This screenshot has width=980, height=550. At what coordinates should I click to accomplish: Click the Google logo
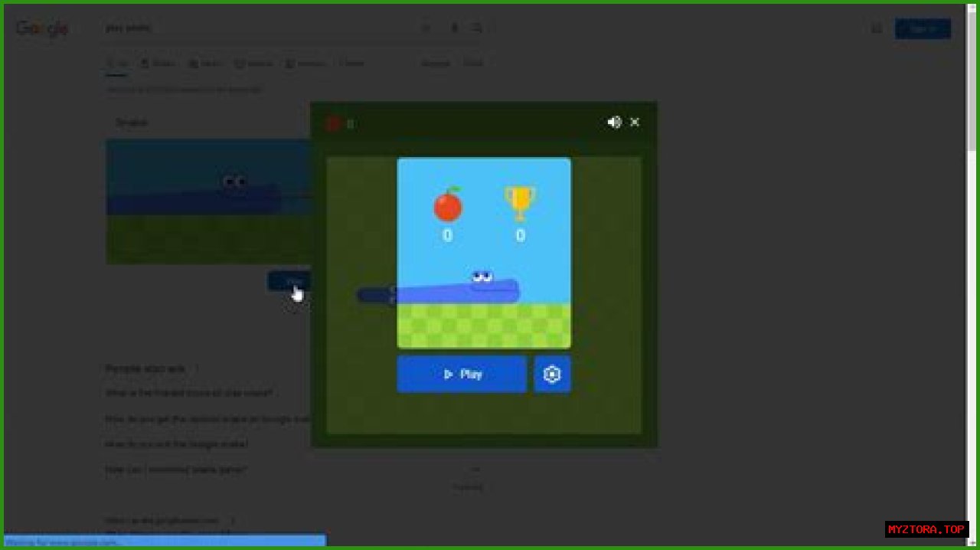tap(43, 29)
